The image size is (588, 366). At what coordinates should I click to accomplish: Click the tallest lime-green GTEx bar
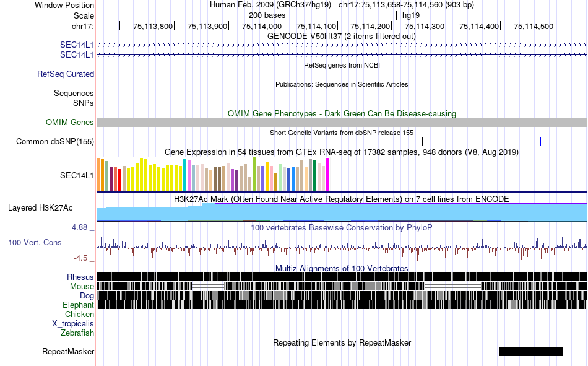coord(254,174)
